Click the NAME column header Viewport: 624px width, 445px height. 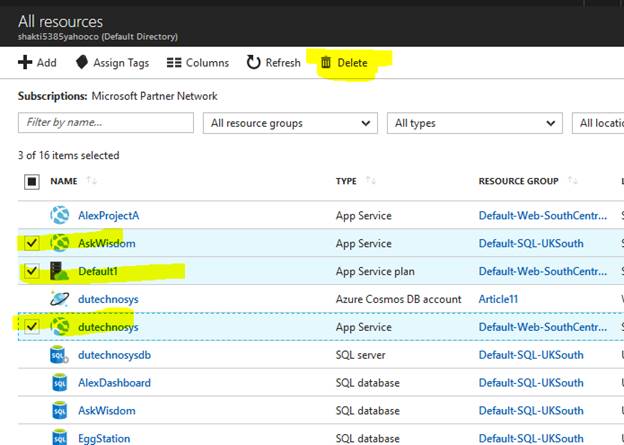pyautogui.click(x=64, y=181)
